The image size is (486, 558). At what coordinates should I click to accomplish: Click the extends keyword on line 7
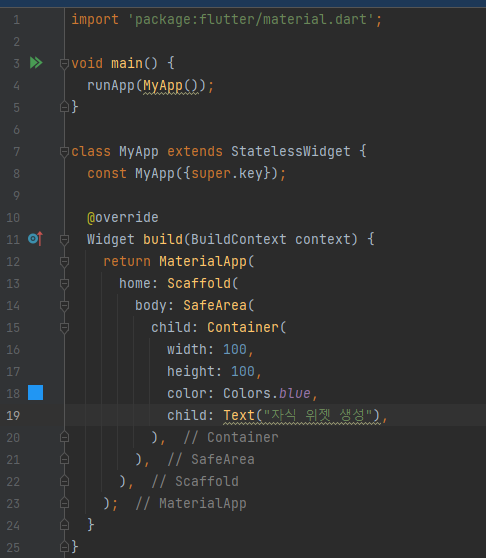(195, 152)
